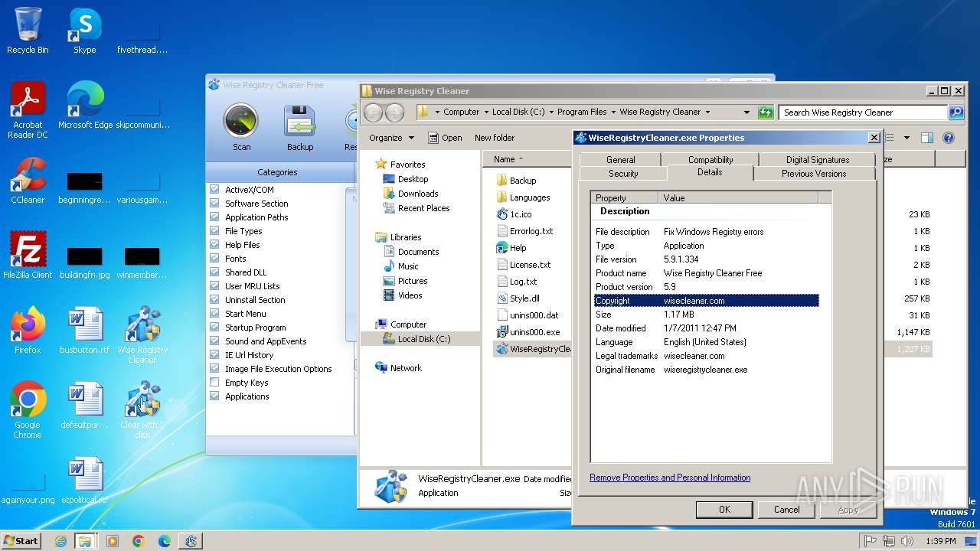Screen dimensions: 980x551
Task: Open the Previous Versions tab
Action: (814, 174)
